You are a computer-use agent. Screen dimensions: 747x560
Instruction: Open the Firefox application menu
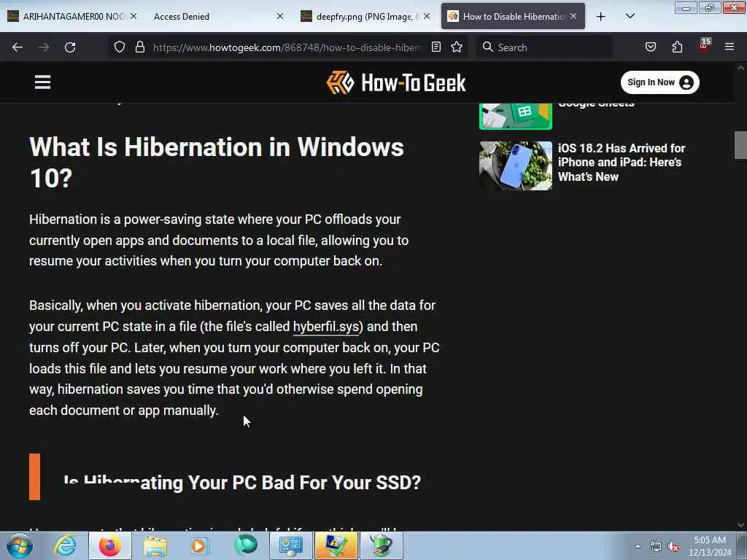[x=729, y=47]
